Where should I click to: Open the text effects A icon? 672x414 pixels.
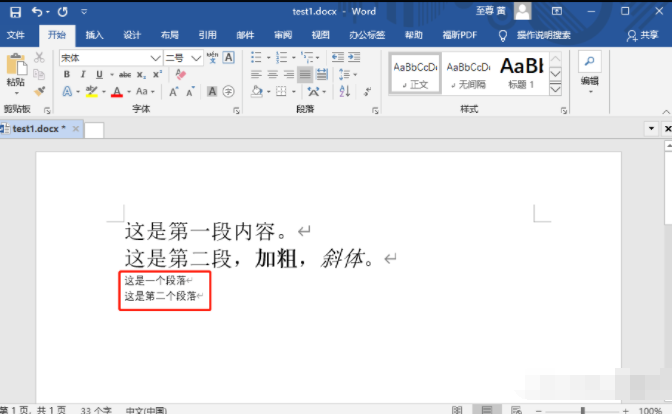coord(67,91)
